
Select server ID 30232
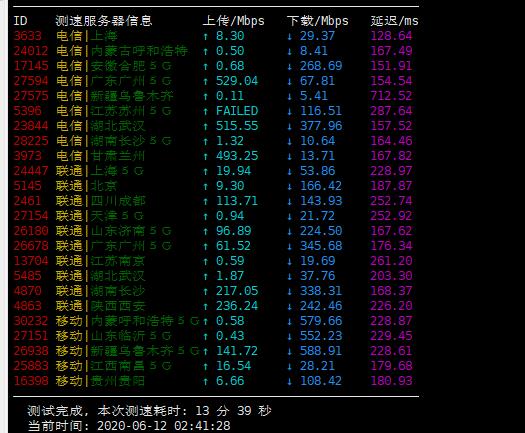click(31, 321)
